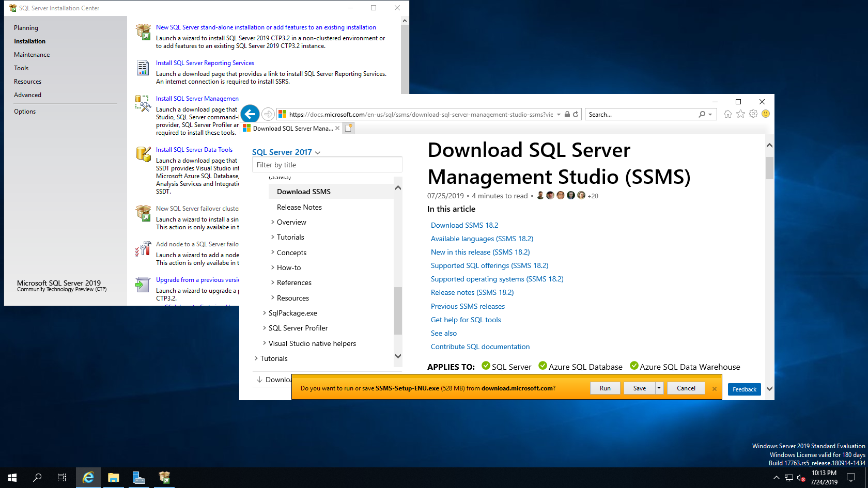Select Planning in Installation Center sidebar
Viewport: 868px width, 488px height.
pyautogui.click(x=26, y=28)
